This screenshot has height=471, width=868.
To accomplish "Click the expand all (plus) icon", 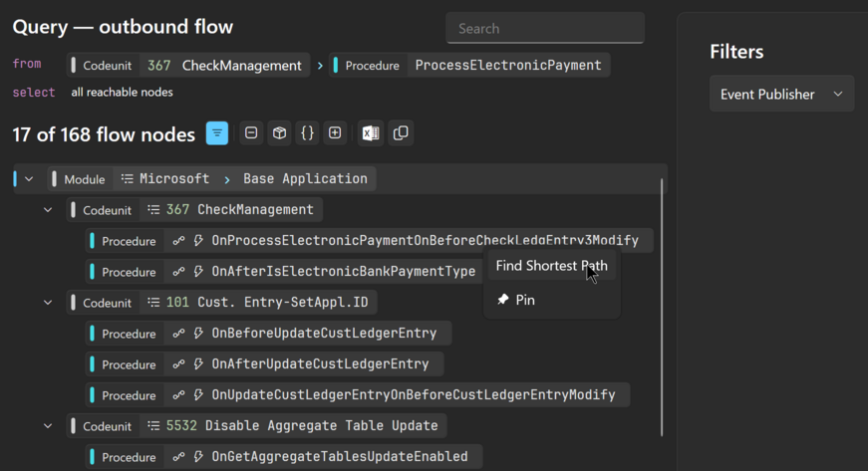I will coord(335,133).
